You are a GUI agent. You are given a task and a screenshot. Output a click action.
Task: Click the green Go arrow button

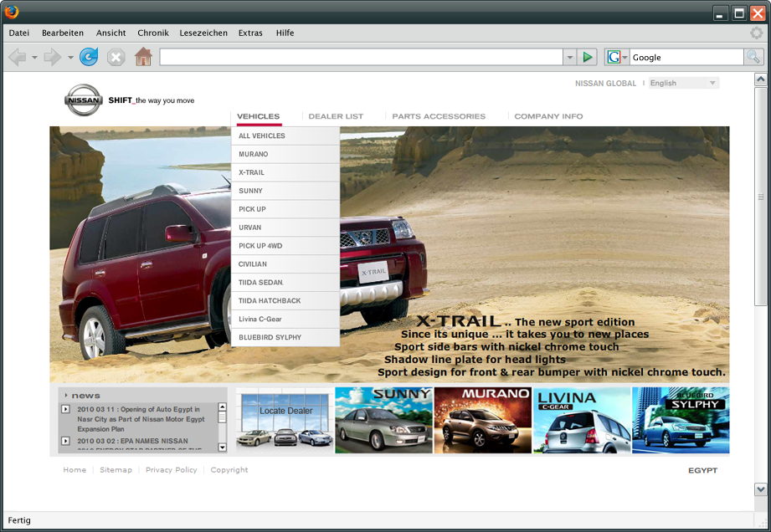click(x=587, y=57)
